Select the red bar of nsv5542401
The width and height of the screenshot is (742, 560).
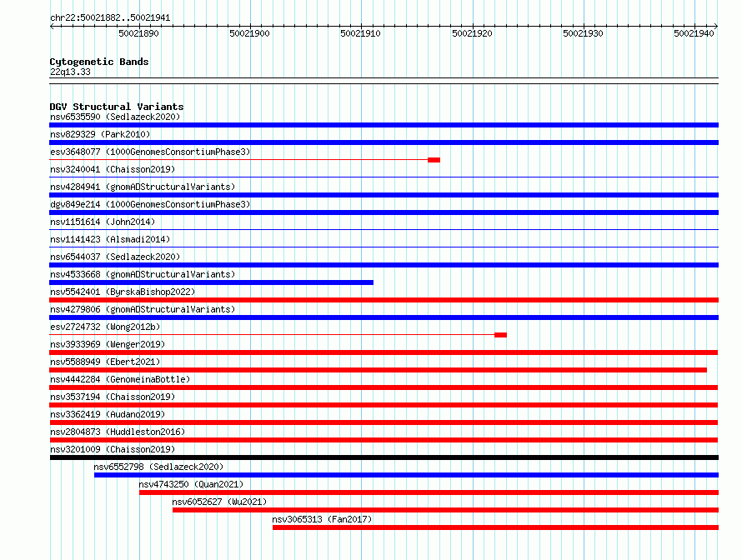click(384, 300)
